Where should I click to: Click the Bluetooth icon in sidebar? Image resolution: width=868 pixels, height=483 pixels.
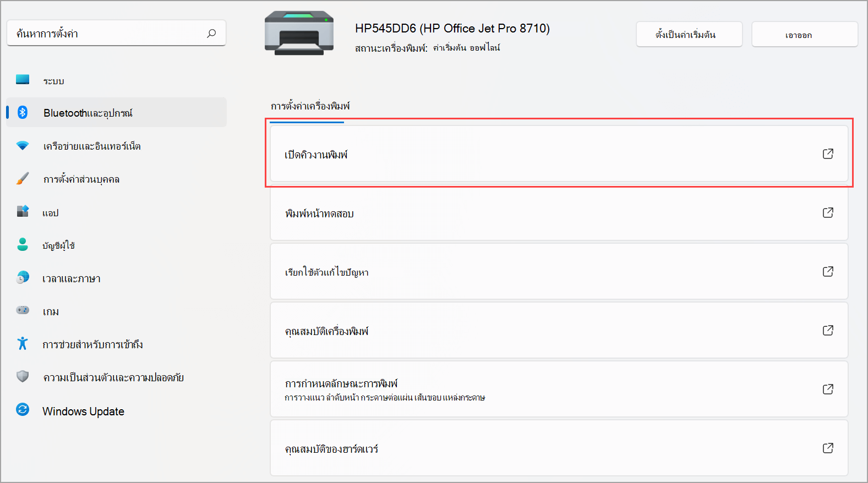tap(23, 112)
